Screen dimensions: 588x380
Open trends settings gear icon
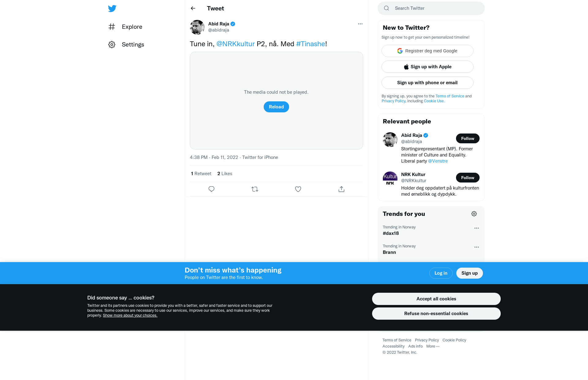(474, 214)
